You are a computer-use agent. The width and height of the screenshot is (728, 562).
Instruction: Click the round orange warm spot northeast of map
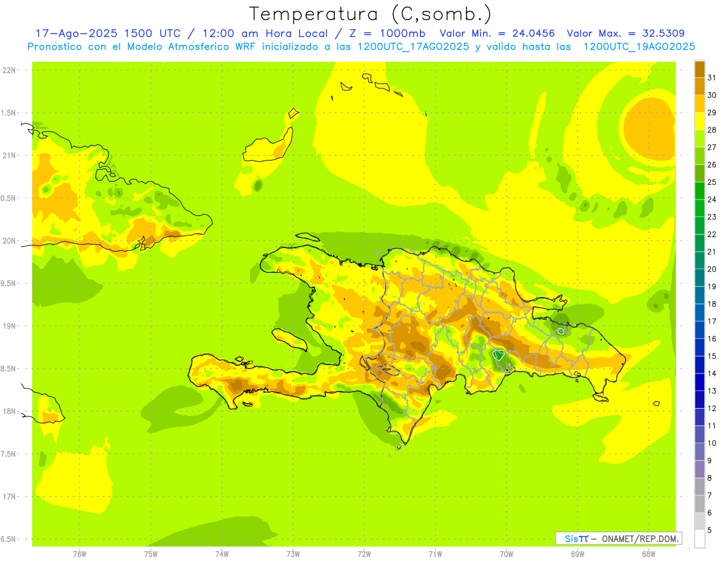tap(649, 128)
